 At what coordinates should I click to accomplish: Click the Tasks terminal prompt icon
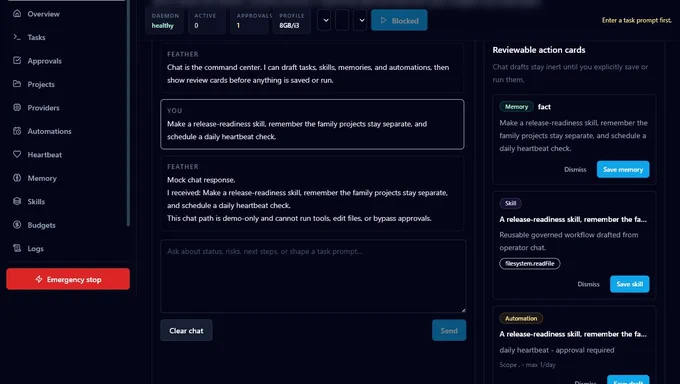[x=17, y=37]
